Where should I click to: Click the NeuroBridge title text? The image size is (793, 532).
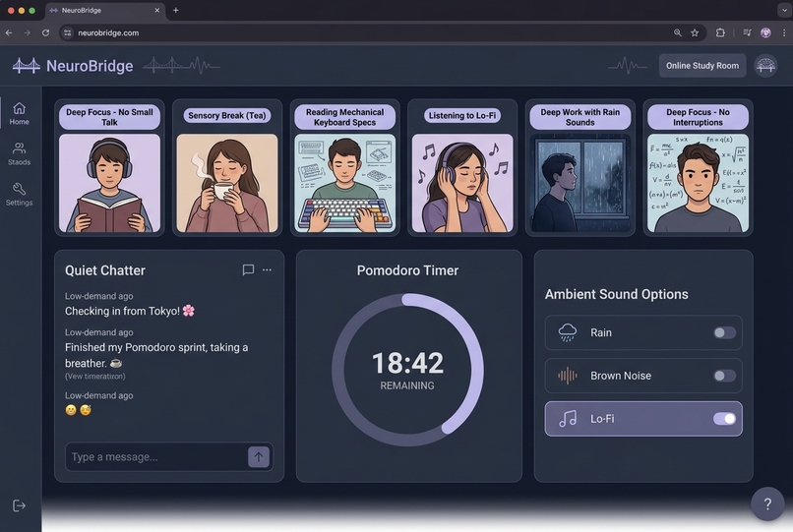(x=90, y=66)
